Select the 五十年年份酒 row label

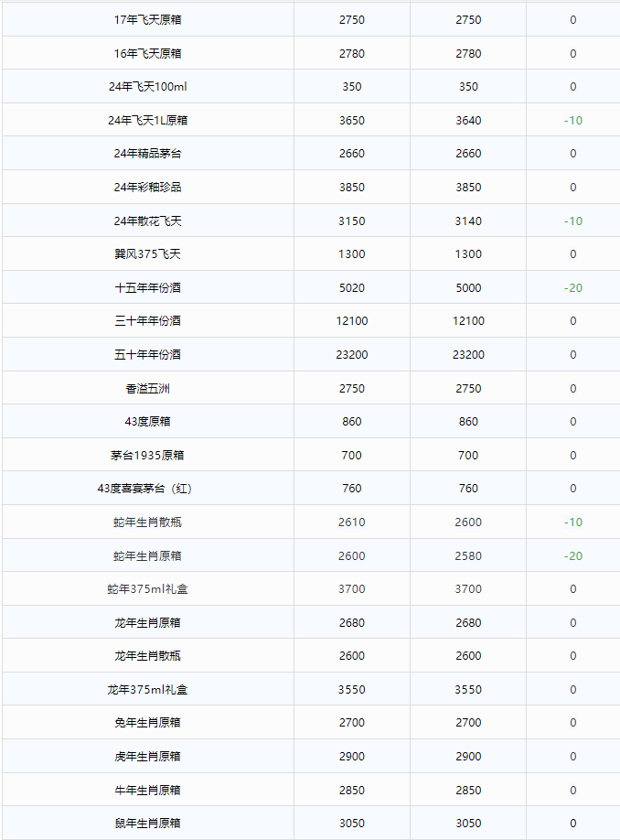click(x=148, y=355)
